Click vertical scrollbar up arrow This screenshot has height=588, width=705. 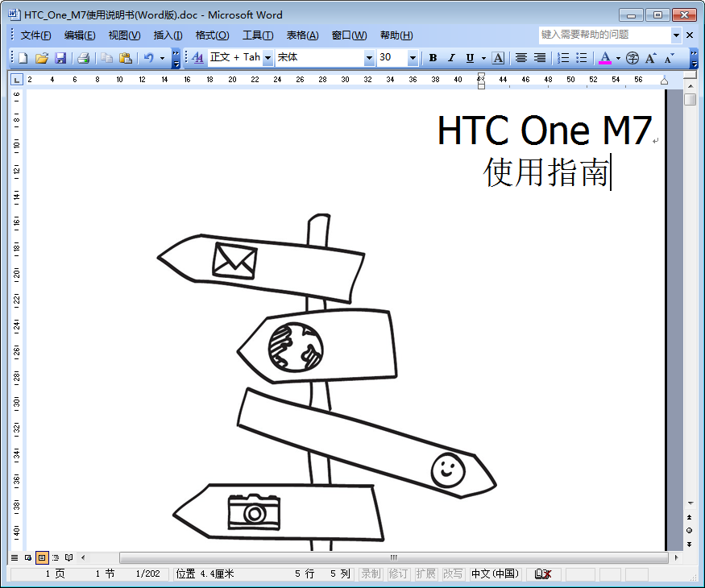click(x=690, y=85)
